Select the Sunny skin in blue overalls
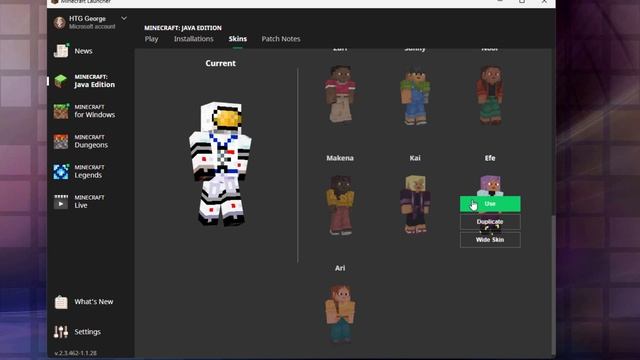 [x=415, y=96]
